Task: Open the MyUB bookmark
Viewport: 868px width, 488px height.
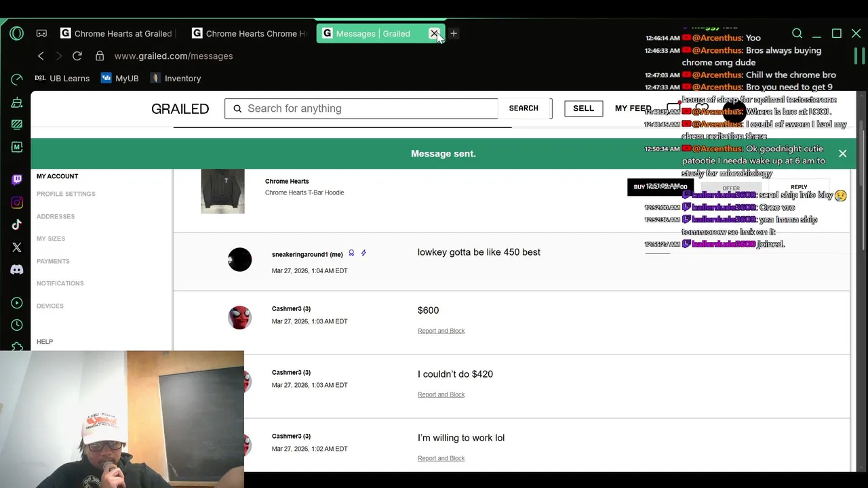Action: coord(119,79)
